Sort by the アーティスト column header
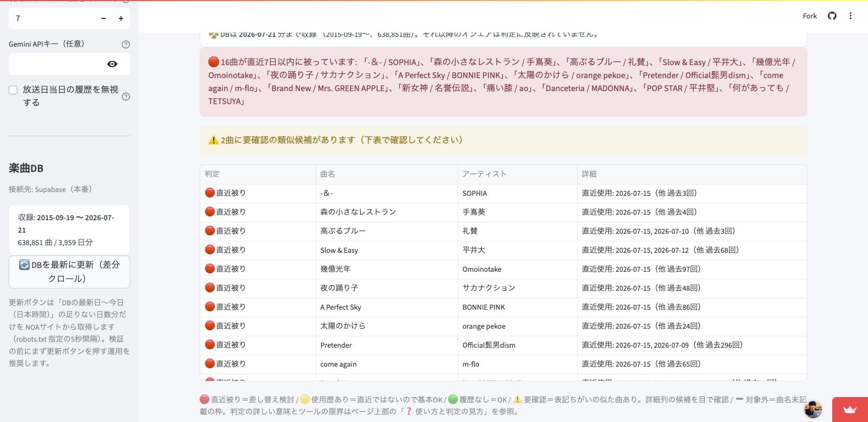 pos(518,174)
